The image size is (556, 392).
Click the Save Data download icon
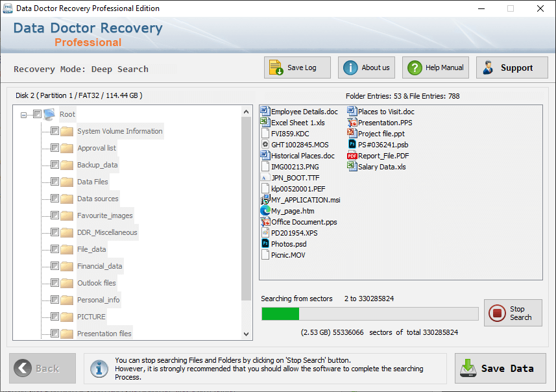(x=468, y=368)
